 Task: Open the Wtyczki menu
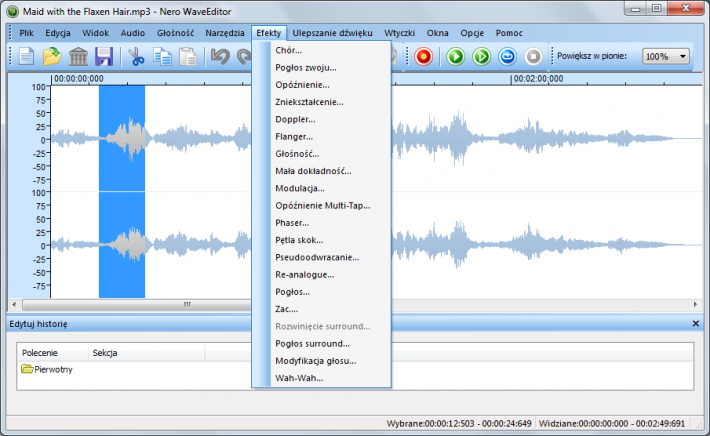[x=399, y=33]
